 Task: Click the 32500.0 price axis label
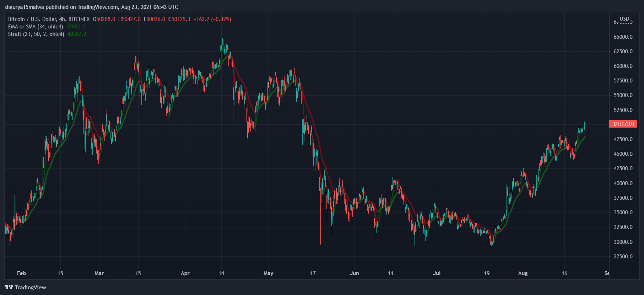[623, 227]
